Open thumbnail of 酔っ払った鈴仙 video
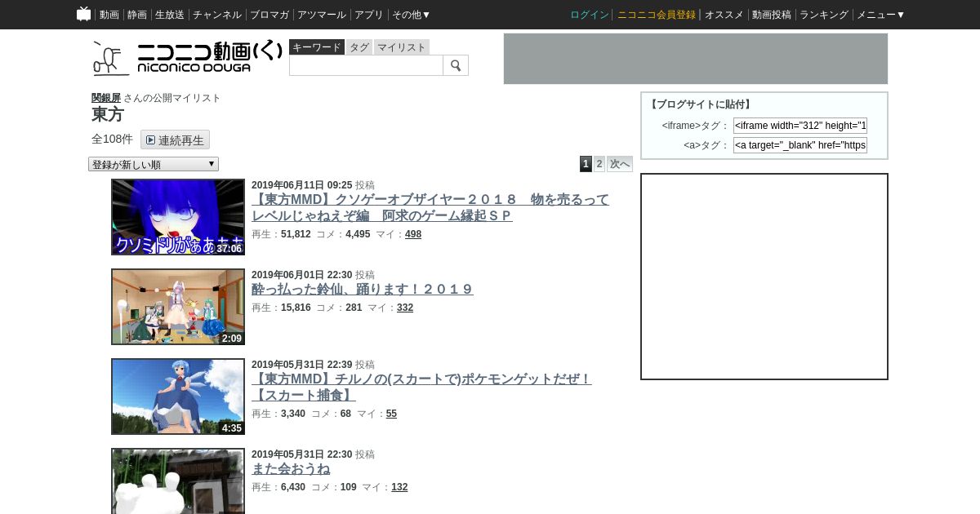Screen dimensions: 980x514 click(x=178, y=307)
